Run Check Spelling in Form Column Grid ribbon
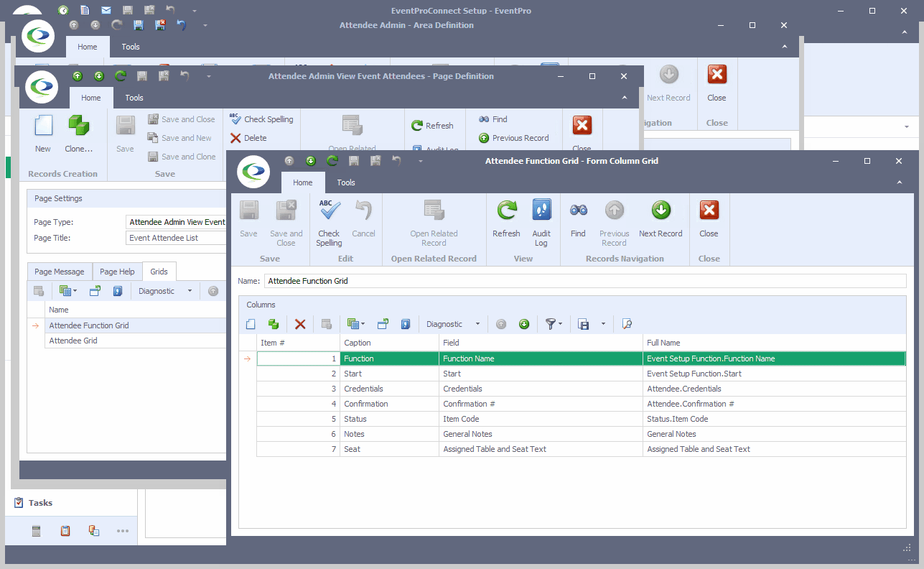 coord(329,223)
